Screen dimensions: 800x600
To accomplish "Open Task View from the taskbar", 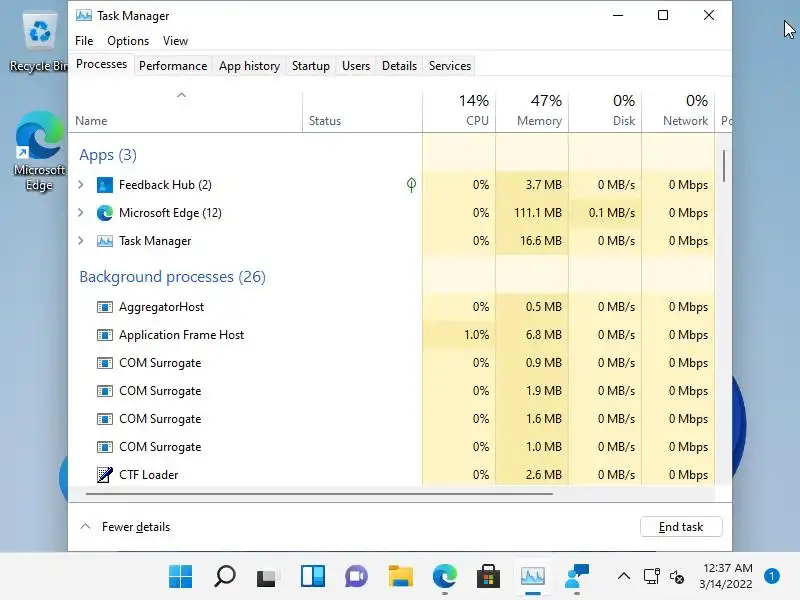I will click(x=266, y=577).
